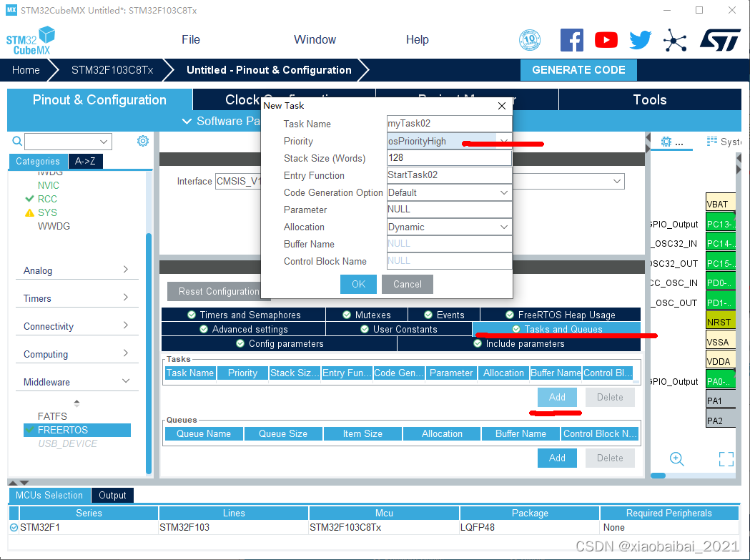Click the search magnifier in categories panel
This screenshot has height=560, width=750.
[17, 141]
